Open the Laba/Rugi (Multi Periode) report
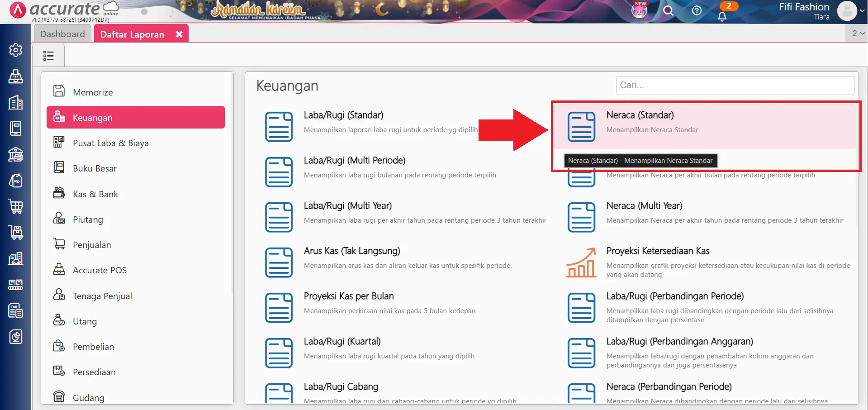Screen dimensions: 868x410 tap(354, 160)
